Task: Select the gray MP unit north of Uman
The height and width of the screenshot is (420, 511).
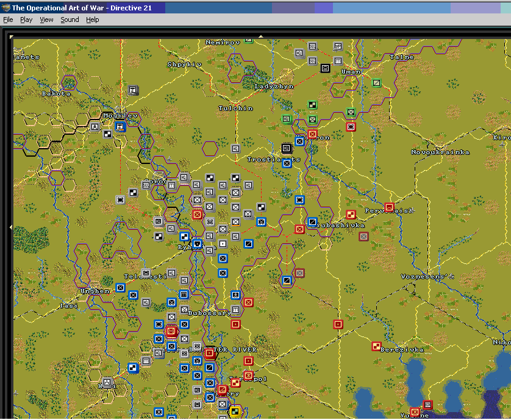Action: tap(338, 46)
